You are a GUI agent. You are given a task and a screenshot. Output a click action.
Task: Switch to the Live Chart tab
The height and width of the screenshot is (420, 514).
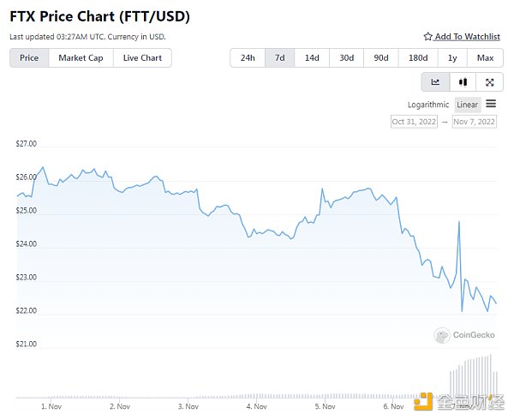point(142,57)
